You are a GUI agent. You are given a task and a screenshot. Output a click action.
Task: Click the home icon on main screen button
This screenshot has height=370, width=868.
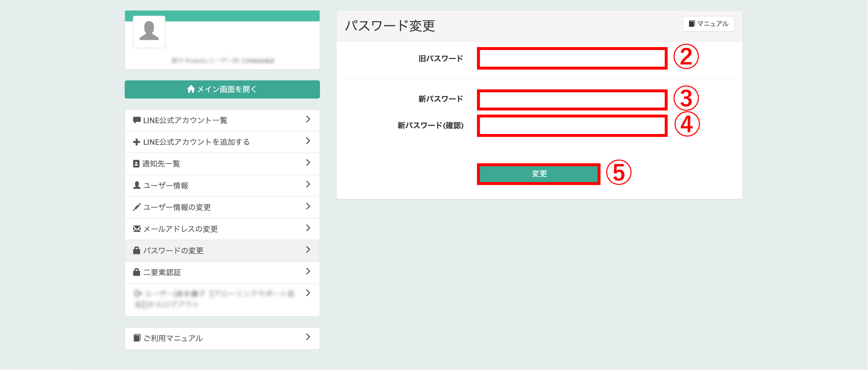(x=191, y=89)
